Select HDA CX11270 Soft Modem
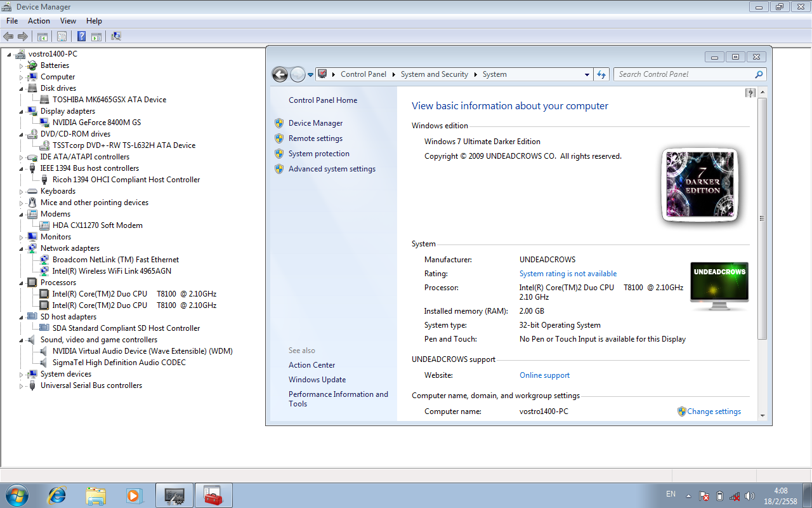The height and width of the screenshot is (508, 812). (x=97, y=225)
